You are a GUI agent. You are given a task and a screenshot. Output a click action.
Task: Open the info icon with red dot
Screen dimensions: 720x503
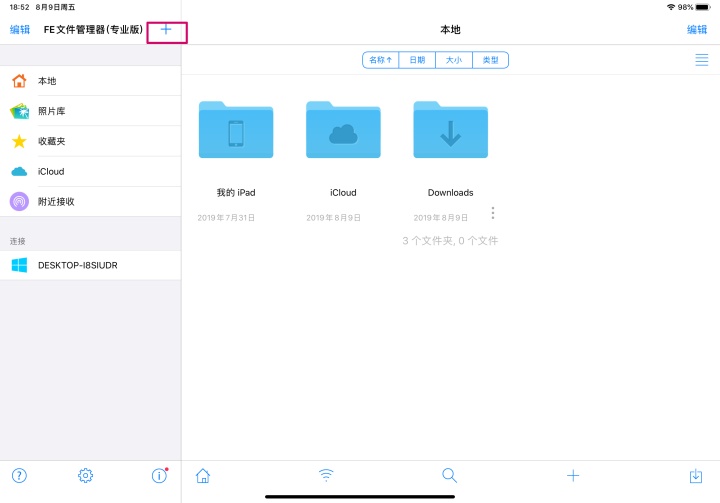(x=159, y=475)
